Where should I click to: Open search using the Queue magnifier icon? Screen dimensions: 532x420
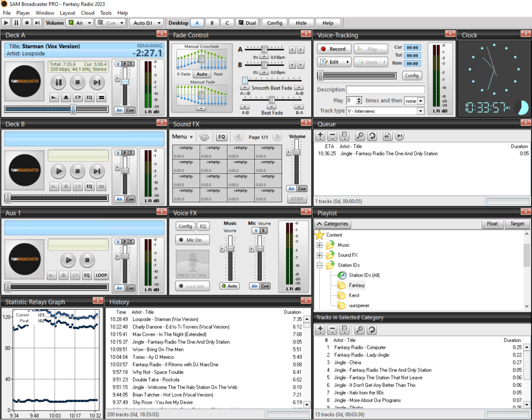(x=360, y=136)
